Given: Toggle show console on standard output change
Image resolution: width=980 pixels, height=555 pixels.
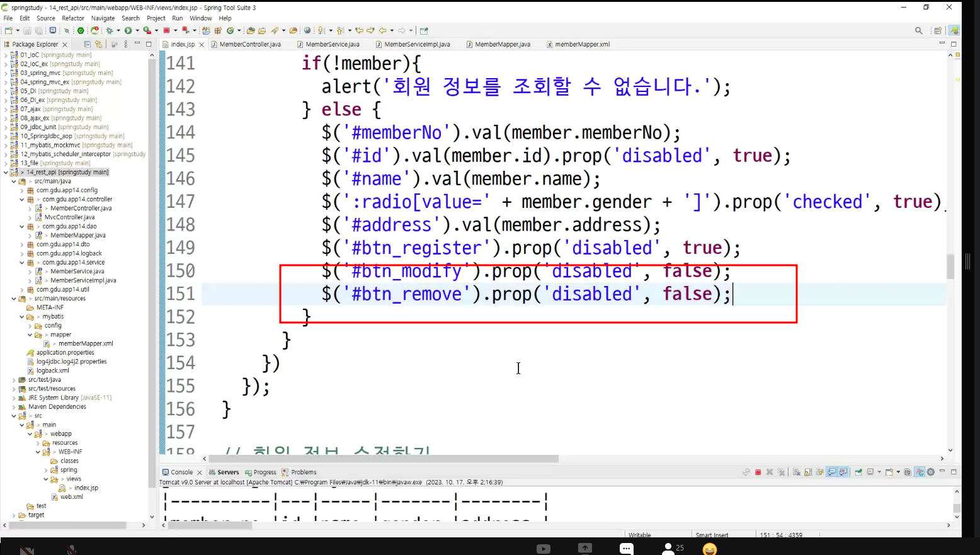Looking at the screenshot, I should click(831, 472).
